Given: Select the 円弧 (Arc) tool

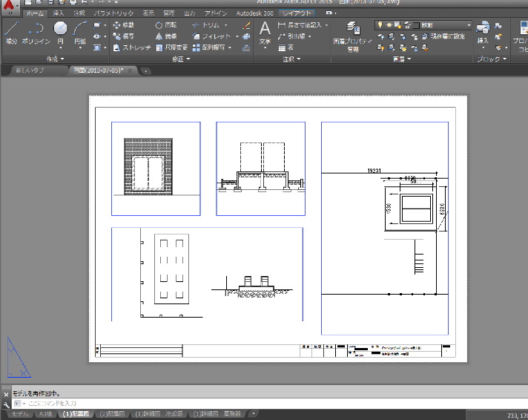Looking at the screenshot, I should pos(80,33).
